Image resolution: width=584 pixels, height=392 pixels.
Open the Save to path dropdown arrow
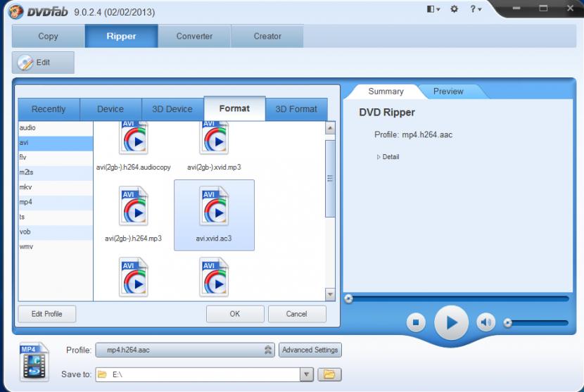pos(307,374)
